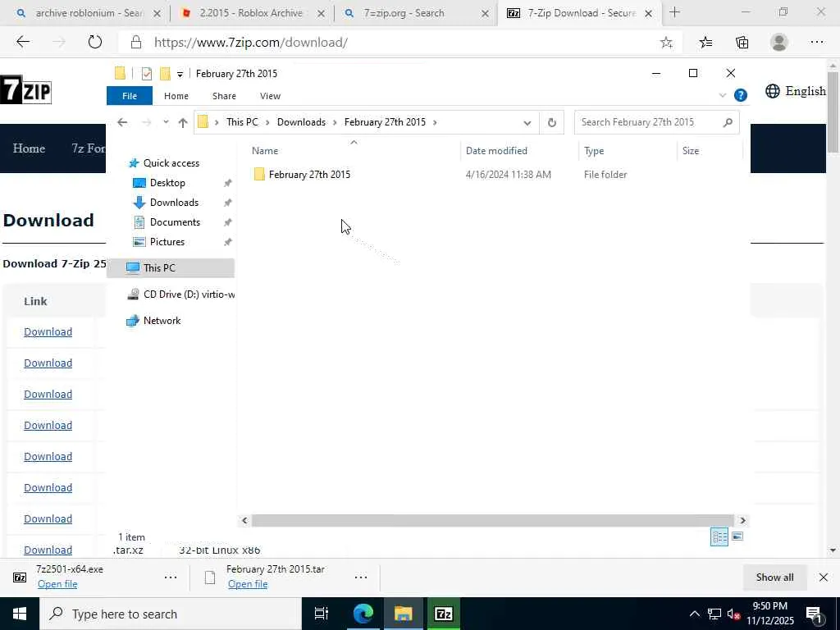Click the right arrow of Explorer horizontal scrollbar
Screen dimensions: 840x630
(742, 520)
